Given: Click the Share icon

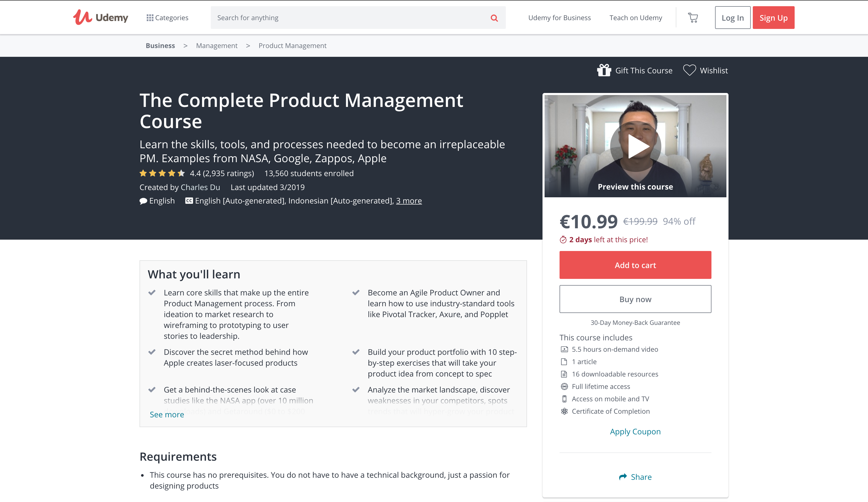Looking at the screenshot, I should pos(623,476).
